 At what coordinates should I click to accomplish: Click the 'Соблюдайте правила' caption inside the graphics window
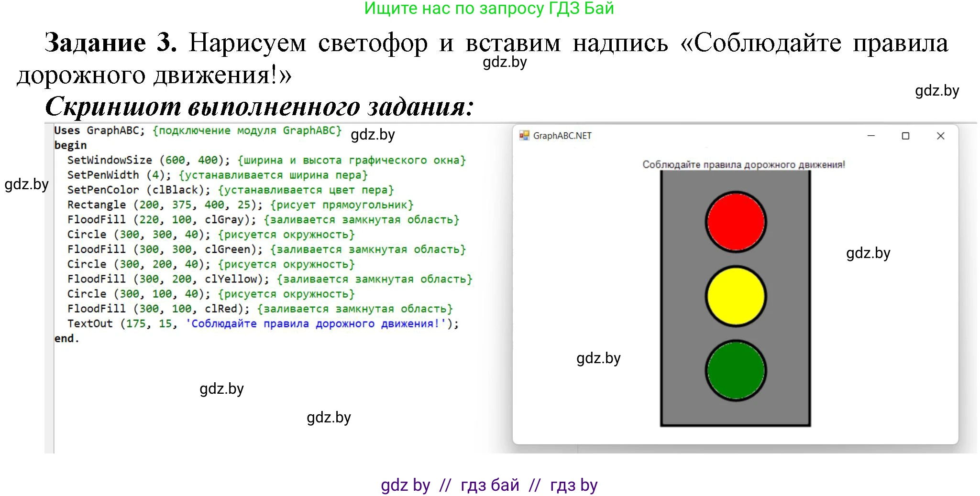[x=743, y=164]
